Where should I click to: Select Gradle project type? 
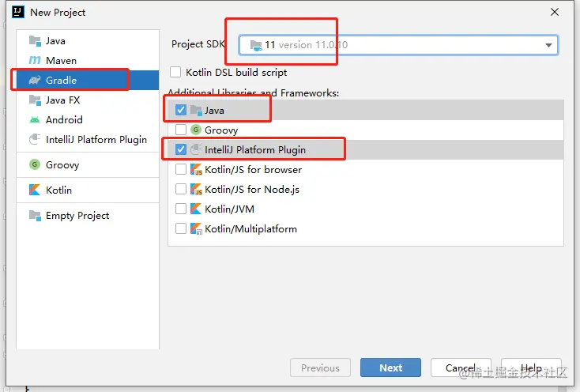pos(88,81)
